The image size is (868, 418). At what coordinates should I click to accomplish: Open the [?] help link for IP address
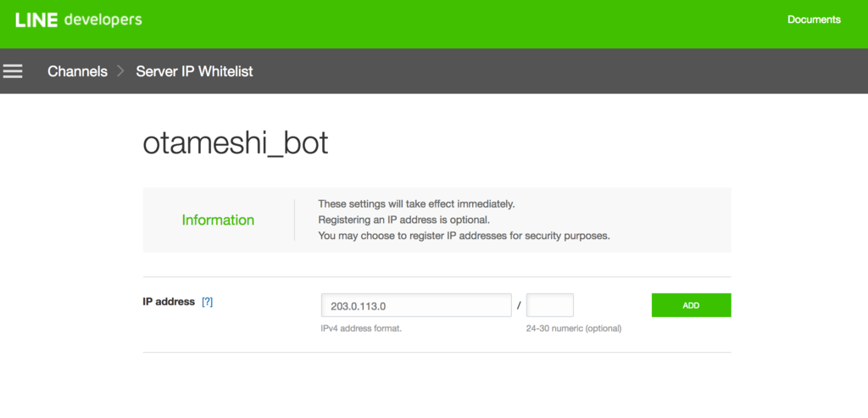[207, 302]
